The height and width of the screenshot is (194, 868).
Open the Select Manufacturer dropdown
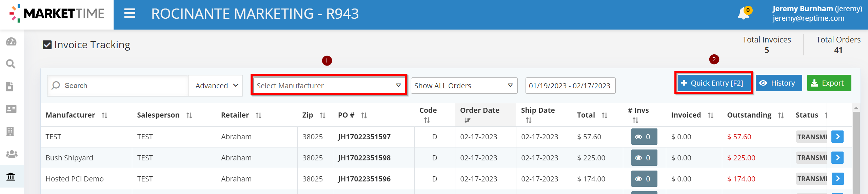329,86
